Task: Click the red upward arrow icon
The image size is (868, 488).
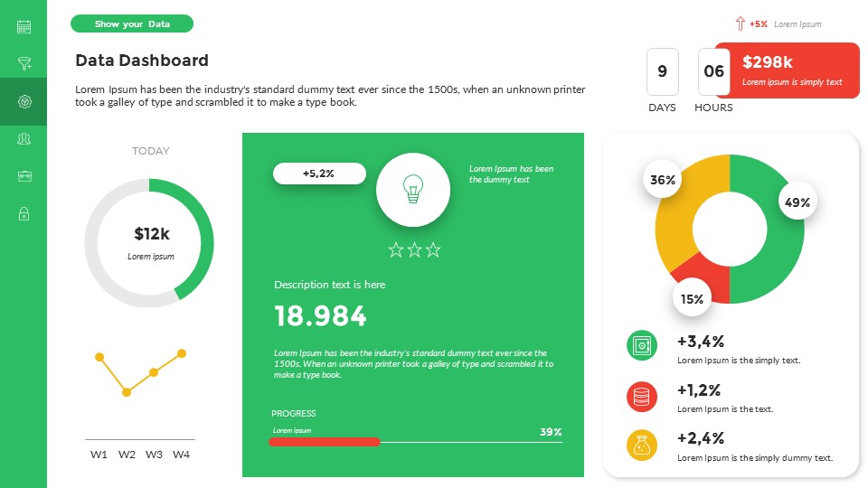Action: [740, 24]
